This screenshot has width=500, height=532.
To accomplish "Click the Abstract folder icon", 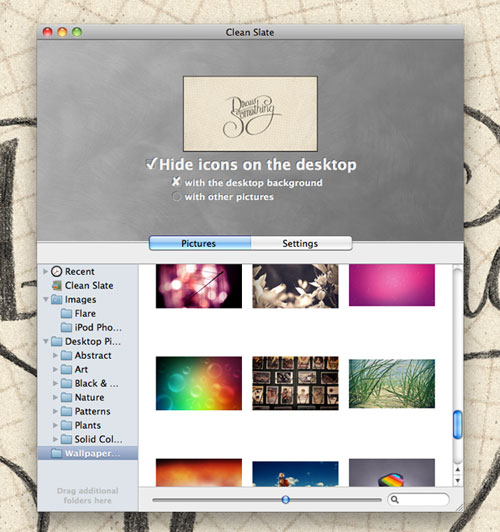I will tap(66, 355).
